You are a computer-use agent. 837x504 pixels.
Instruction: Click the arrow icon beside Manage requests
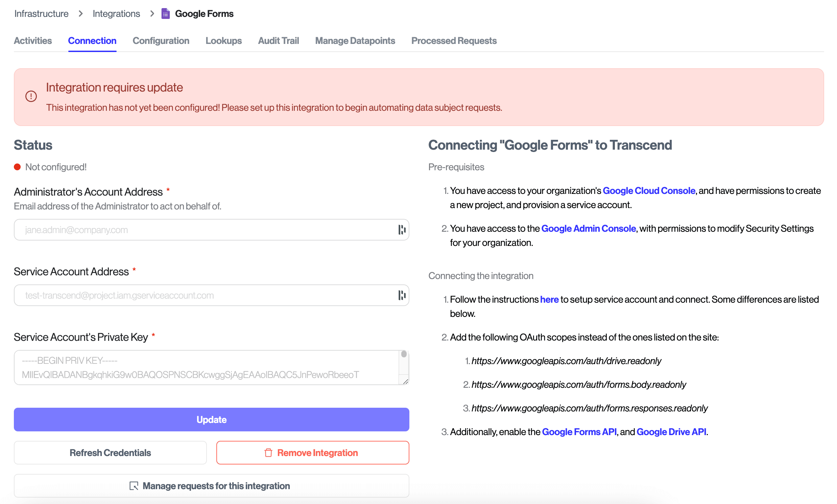pyautogui.click(x=134, y=486)
